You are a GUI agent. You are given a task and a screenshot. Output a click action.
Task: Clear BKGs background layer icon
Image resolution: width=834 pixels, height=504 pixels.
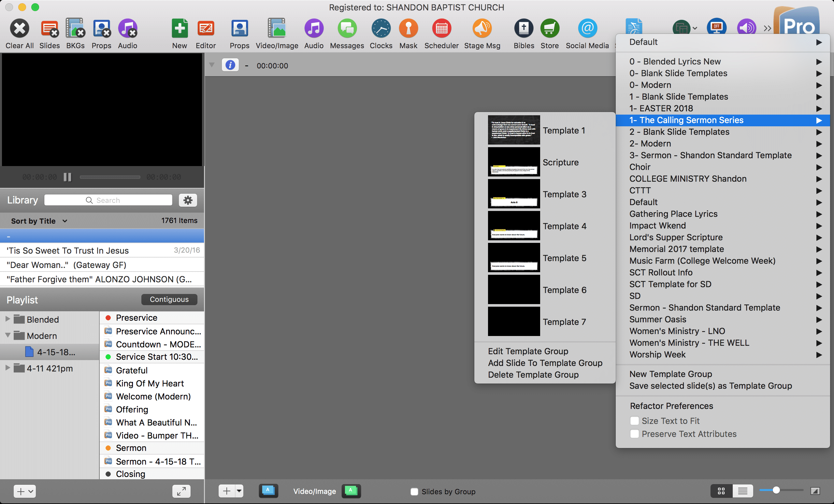click(75, 28)
